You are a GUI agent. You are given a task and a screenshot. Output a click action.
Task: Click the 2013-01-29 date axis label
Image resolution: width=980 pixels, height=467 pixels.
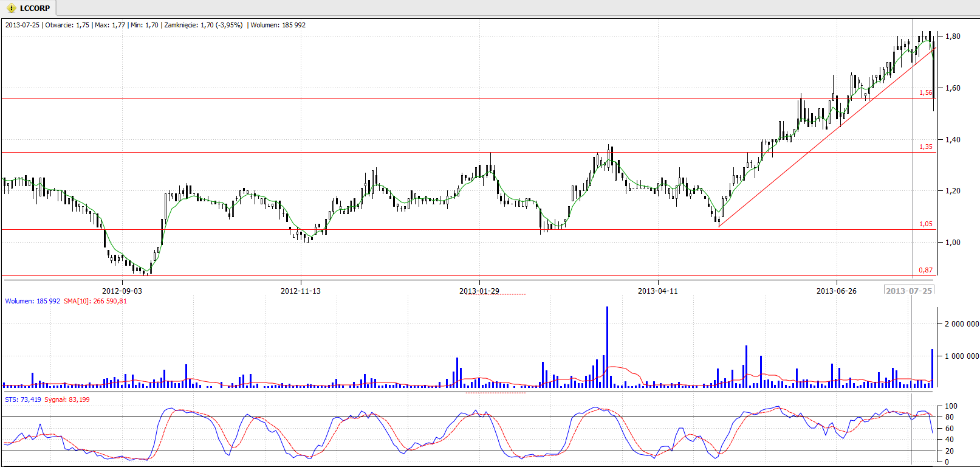tap(479, 291)
